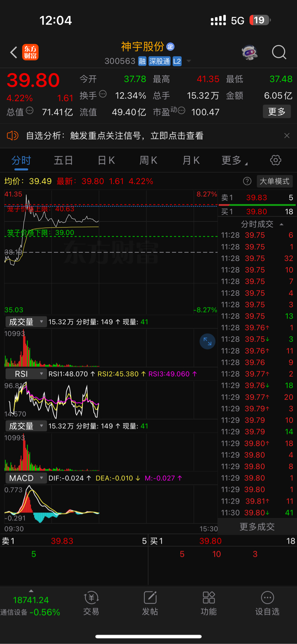Tap the fullscreen expand chart icon
297x644 pixels.
207,341
